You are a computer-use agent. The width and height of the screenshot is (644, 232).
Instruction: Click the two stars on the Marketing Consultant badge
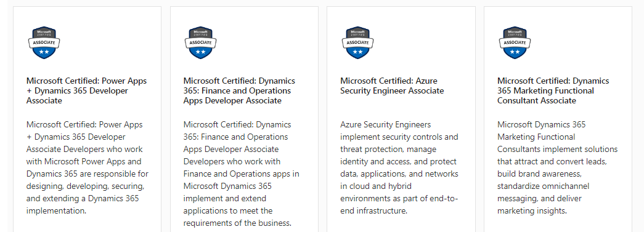point(515,52)
